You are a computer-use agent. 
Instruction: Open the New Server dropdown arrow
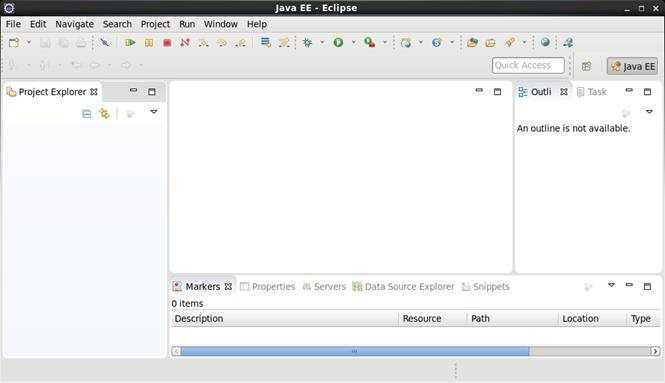tap(421, 42)
